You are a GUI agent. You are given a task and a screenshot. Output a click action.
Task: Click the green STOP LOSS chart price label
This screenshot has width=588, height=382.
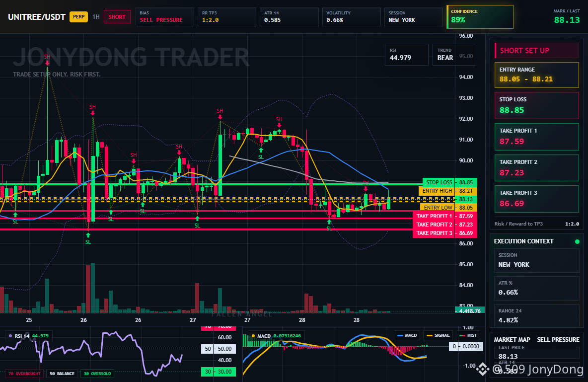pos(449,182)
